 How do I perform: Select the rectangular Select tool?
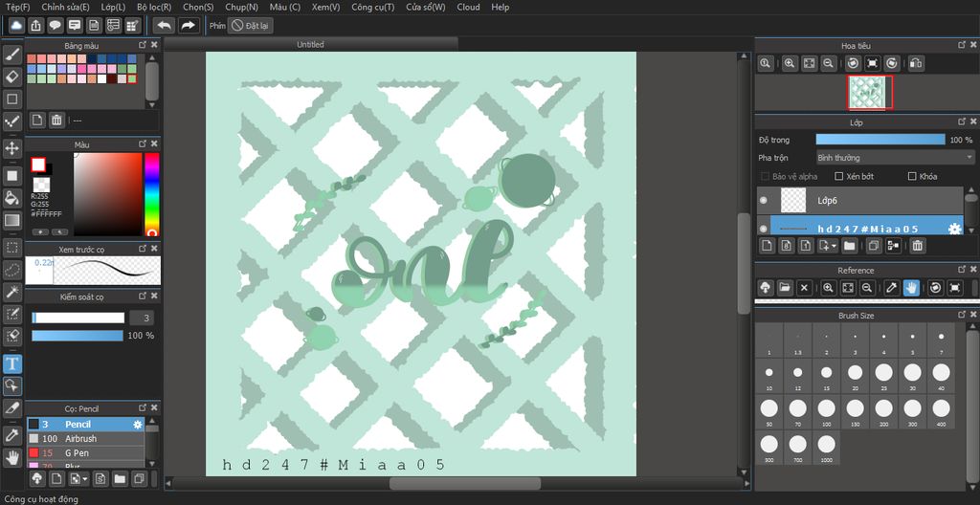click(x=12, y=248)
